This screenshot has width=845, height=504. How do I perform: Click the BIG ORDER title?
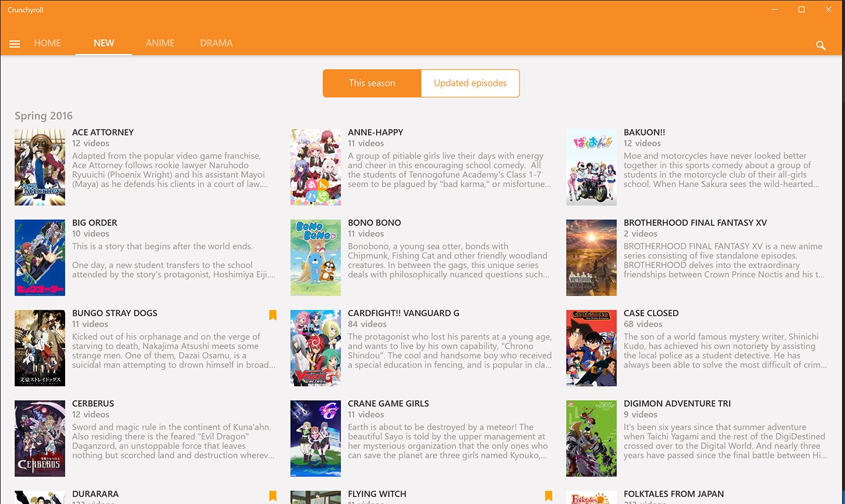94,223
